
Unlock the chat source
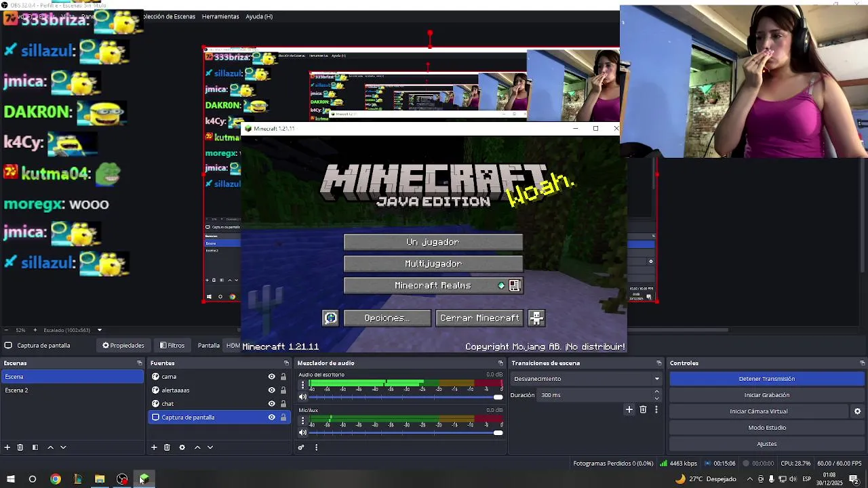click(283, 404)
